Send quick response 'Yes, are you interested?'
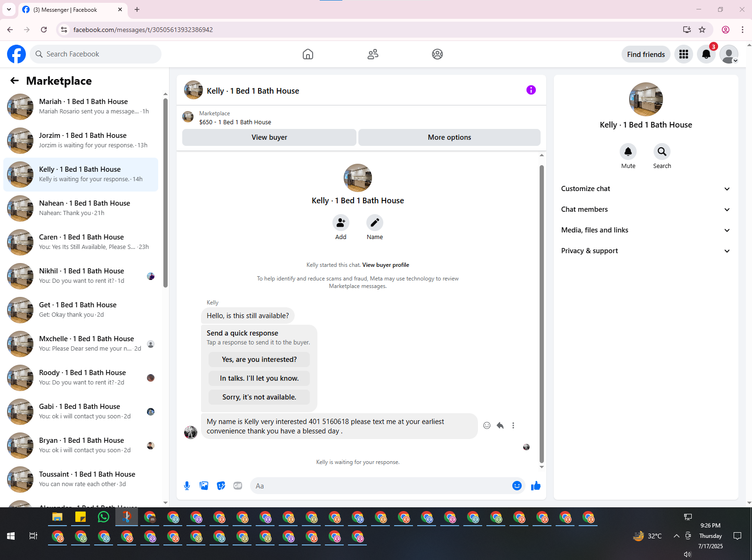The width and height of the screenshot is (752, 560). (x=259, y=360)
